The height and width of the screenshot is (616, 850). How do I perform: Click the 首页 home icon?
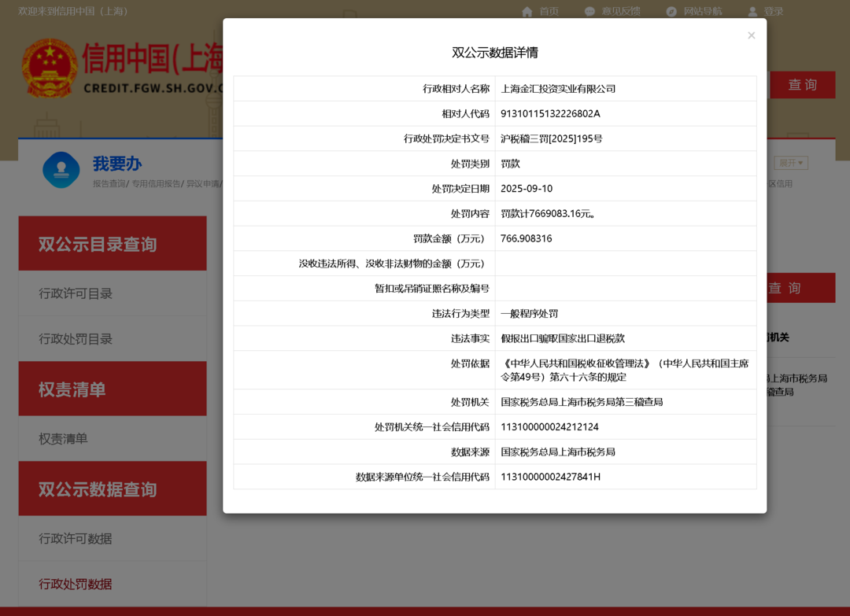tap(527, 11)
